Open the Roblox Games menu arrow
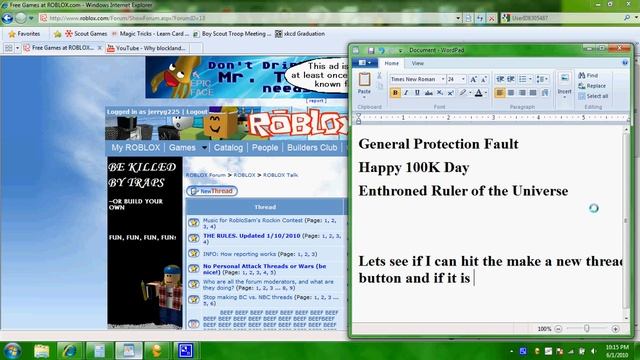Image resolution: width=640 pixels, height=360 pixels. click(x=204, y=148)
